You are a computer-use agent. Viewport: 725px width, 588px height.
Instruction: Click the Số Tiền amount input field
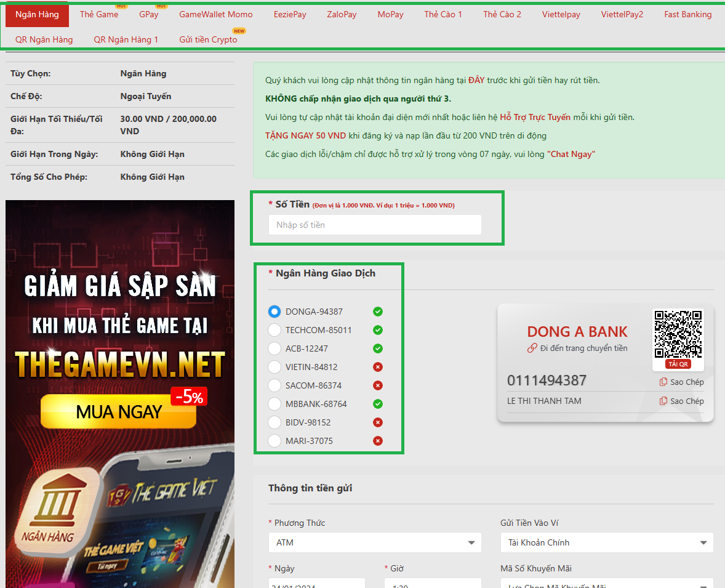(375, 225)
